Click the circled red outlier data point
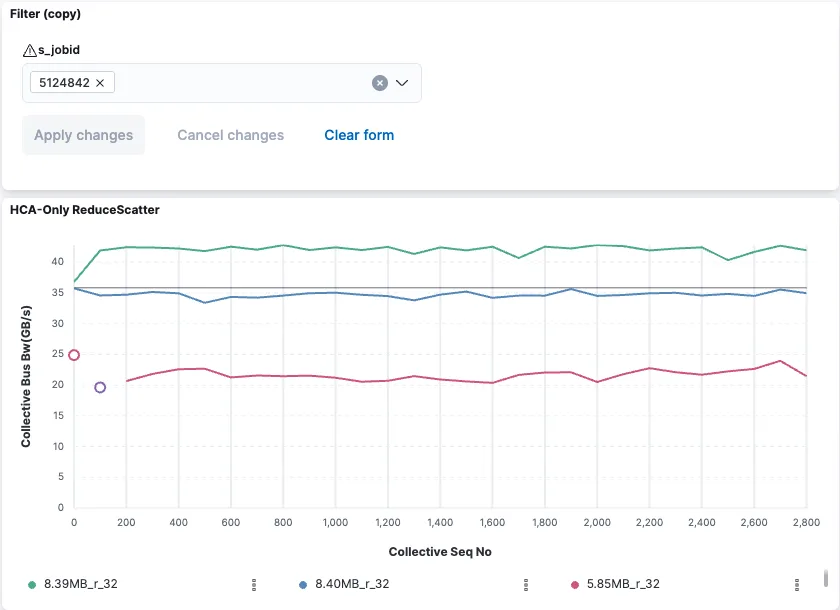Image resolution: width=840 pixels, height=610 pixels. click(x=73, y=354)
